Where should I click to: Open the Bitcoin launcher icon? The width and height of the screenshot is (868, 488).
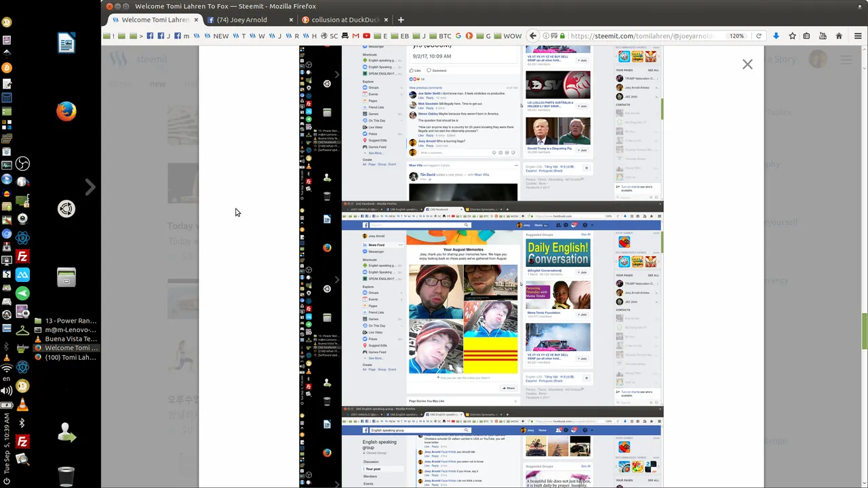(7, 68)
